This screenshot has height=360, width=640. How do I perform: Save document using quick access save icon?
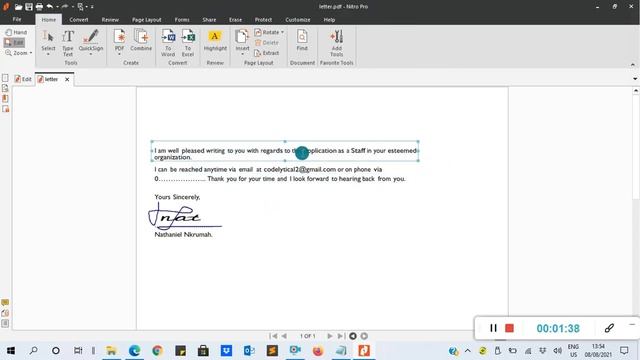pos(29,7)
